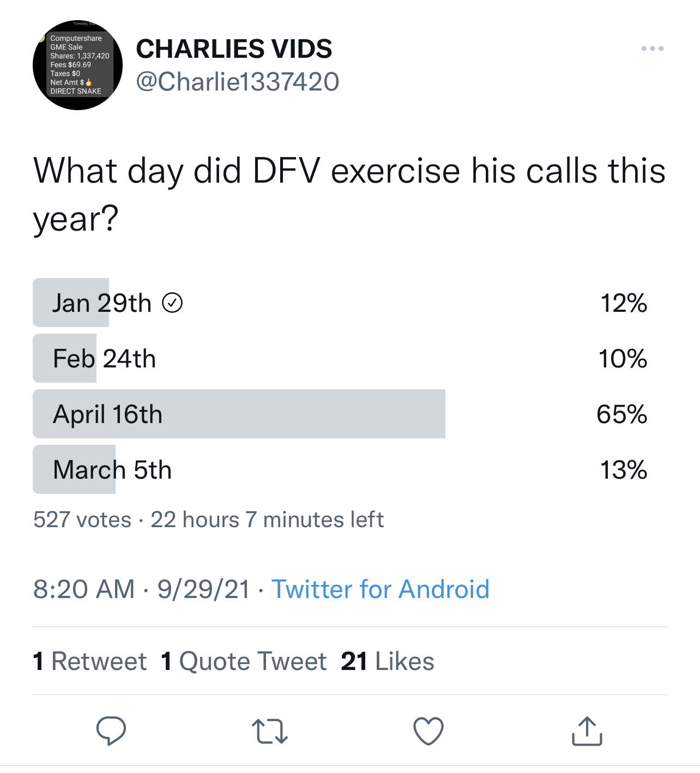Open the Twitter for Android link
Image resolution: width=700 pixels, height=773 pixels.
pos(380,589)
